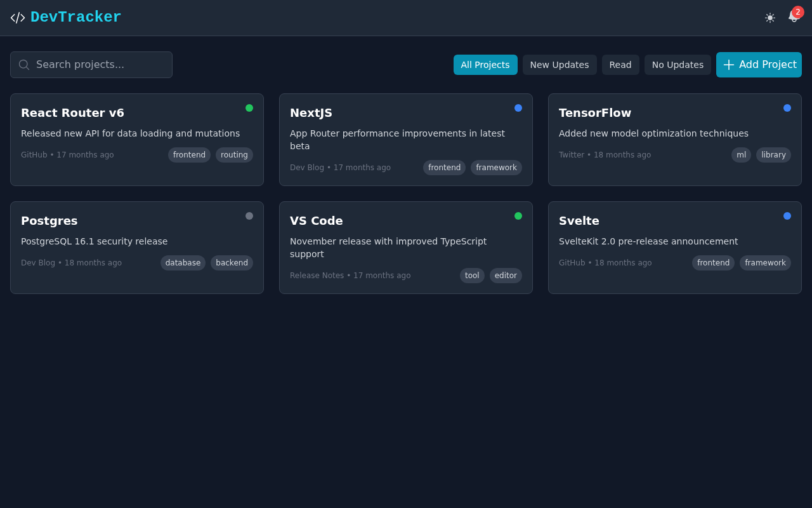This screenshot has width=812, height=508.
Task: Open the Svelte project title
Action: tap(579, 221)
